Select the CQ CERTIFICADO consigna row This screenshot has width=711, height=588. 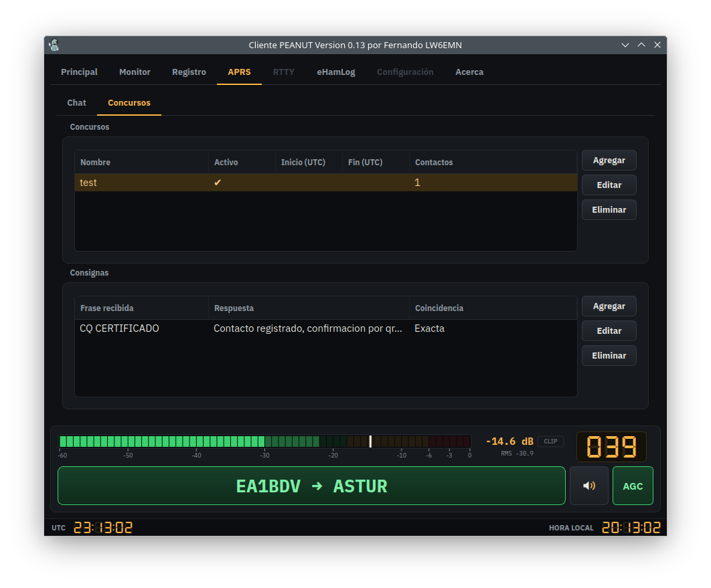tap(325, 328)
